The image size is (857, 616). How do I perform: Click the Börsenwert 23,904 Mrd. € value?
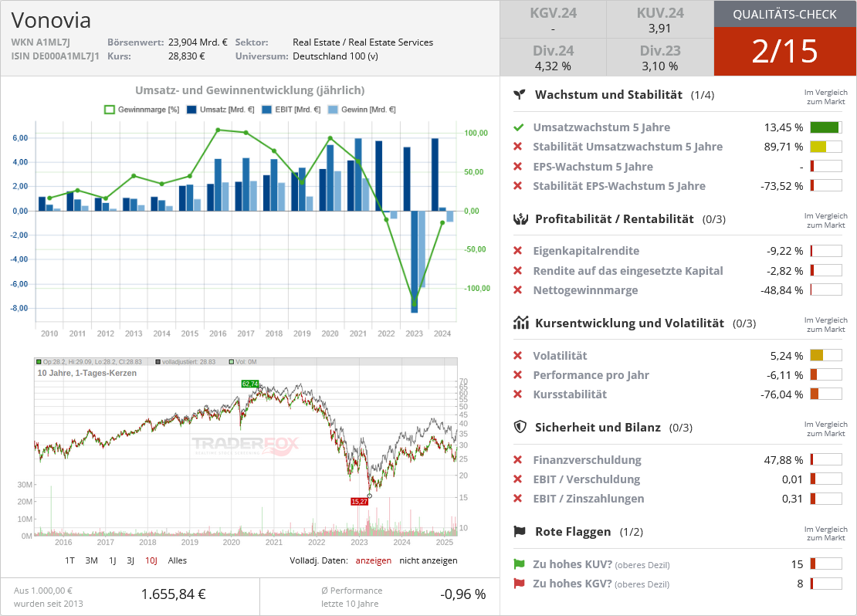tap(198, 42)
